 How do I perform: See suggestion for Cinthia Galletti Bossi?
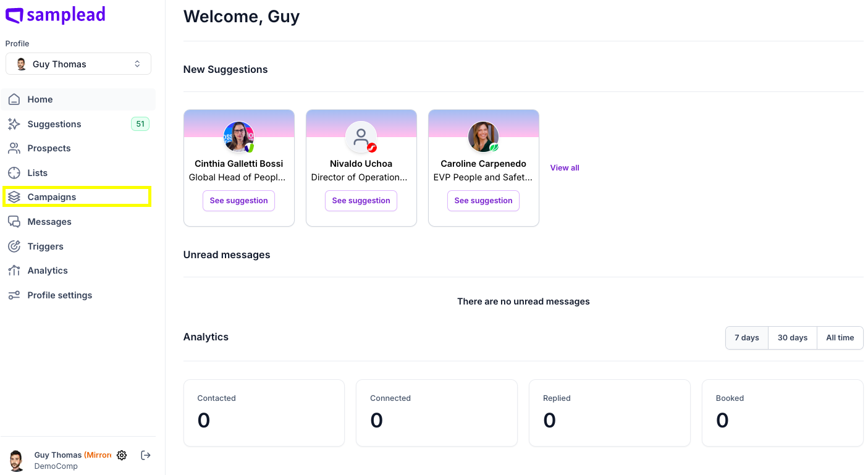point(238,201)
